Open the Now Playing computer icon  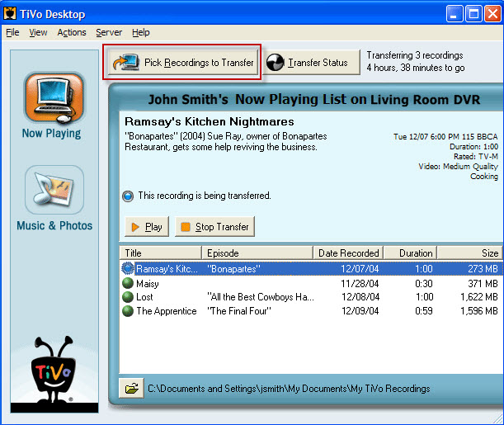54,97
